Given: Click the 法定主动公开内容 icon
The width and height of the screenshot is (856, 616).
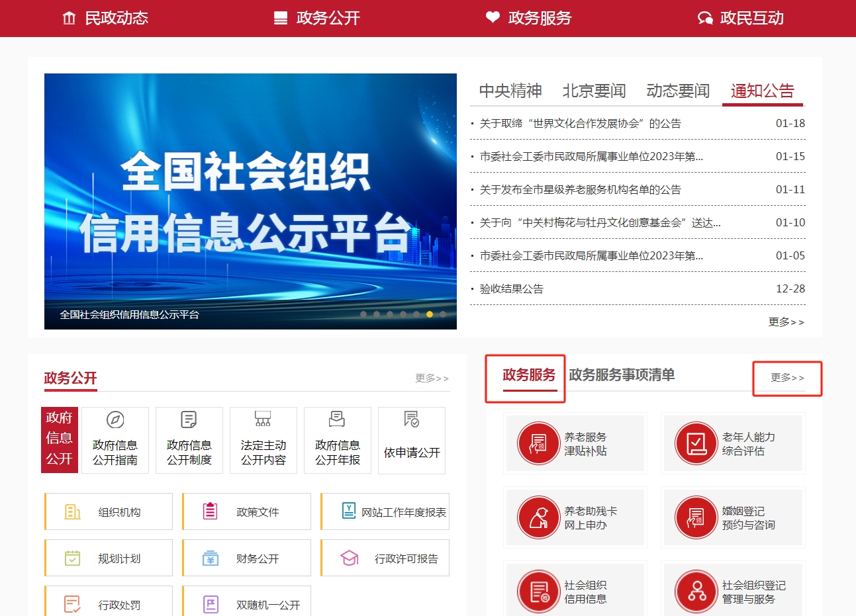Looking at the screenshot, I should [263, 440].
